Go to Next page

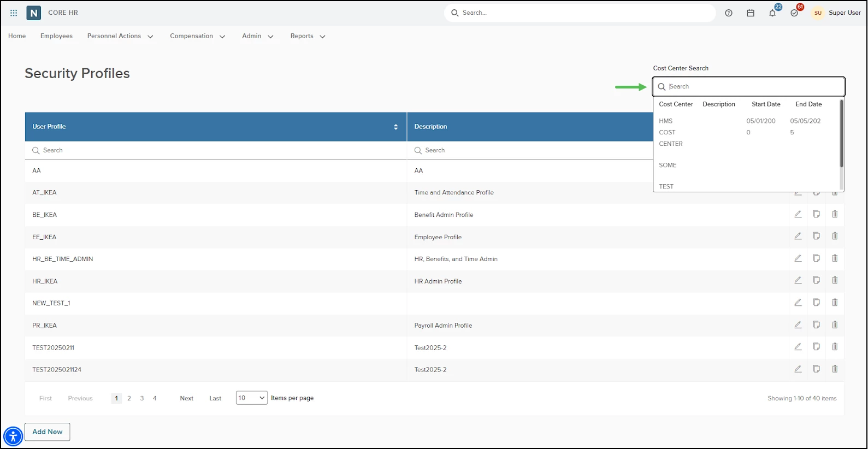(x=187, y=398)
